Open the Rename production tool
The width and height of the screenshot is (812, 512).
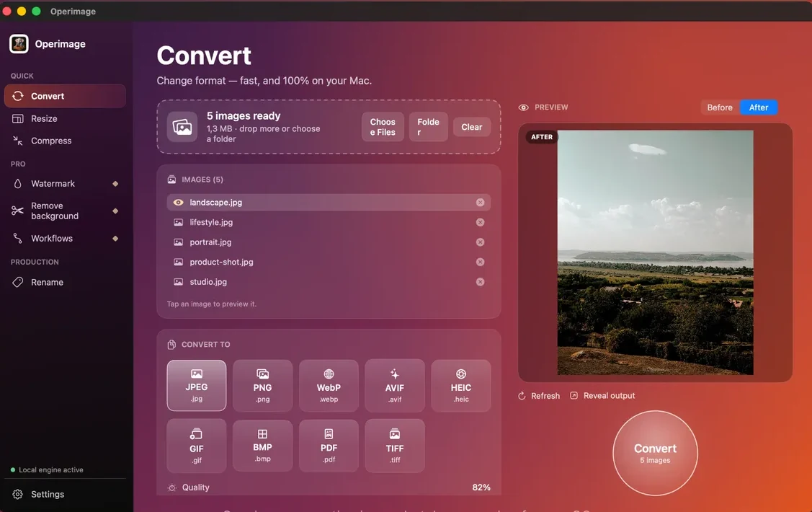(x=65, y=283)
